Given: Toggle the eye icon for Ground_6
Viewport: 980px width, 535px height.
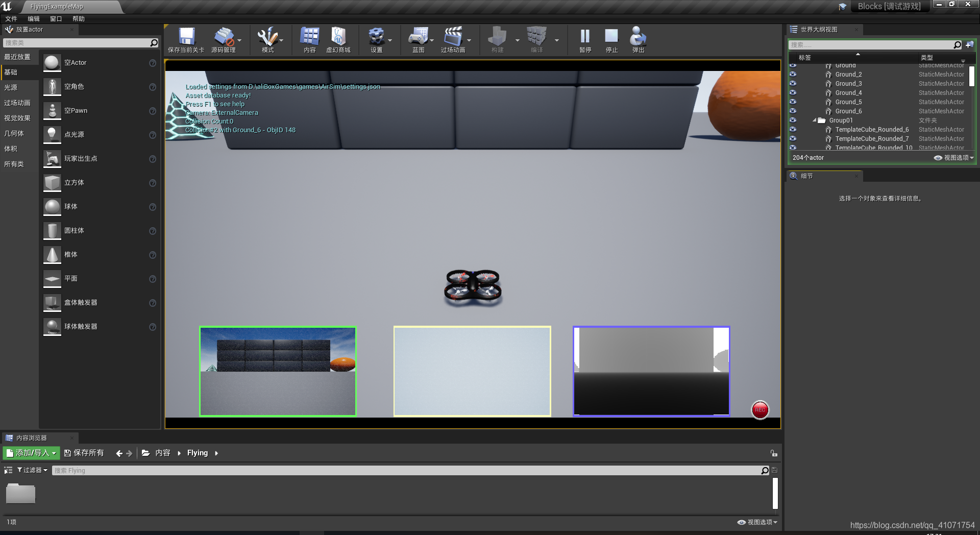Looking at the screenshot, I should coord(793,111).
